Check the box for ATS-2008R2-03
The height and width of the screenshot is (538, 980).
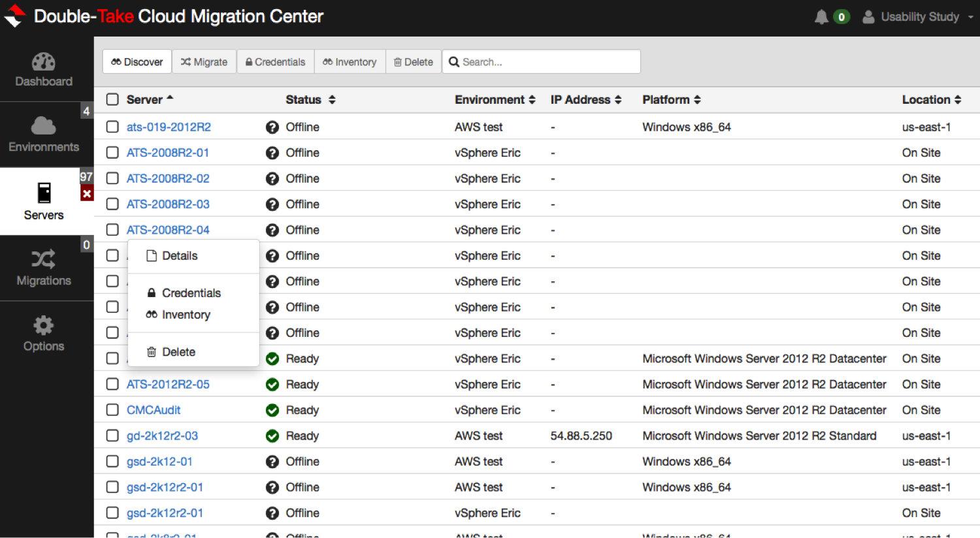pos(112,204)
